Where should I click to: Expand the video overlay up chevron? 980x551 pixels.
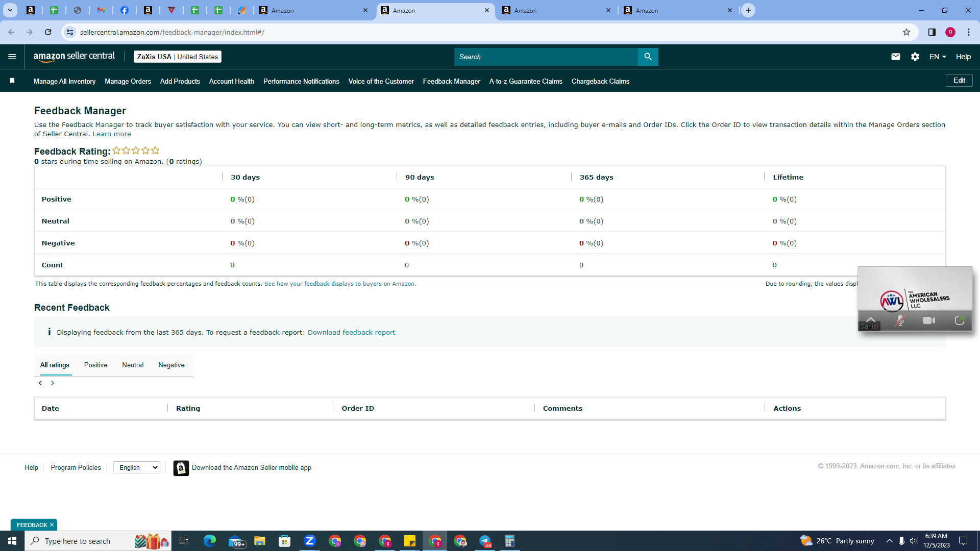click(x=871, y=319)
